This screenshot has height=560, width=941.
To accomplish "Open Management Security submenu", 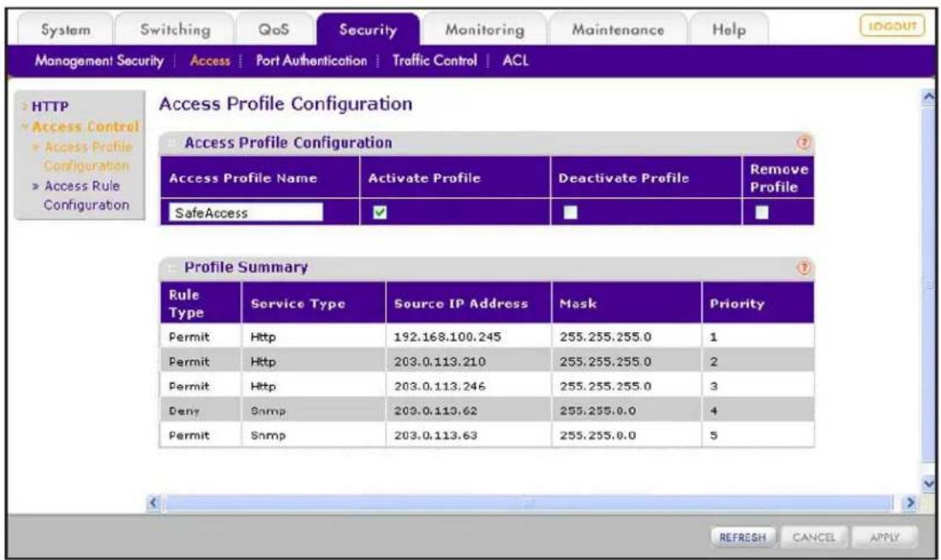I will (99, 61).
